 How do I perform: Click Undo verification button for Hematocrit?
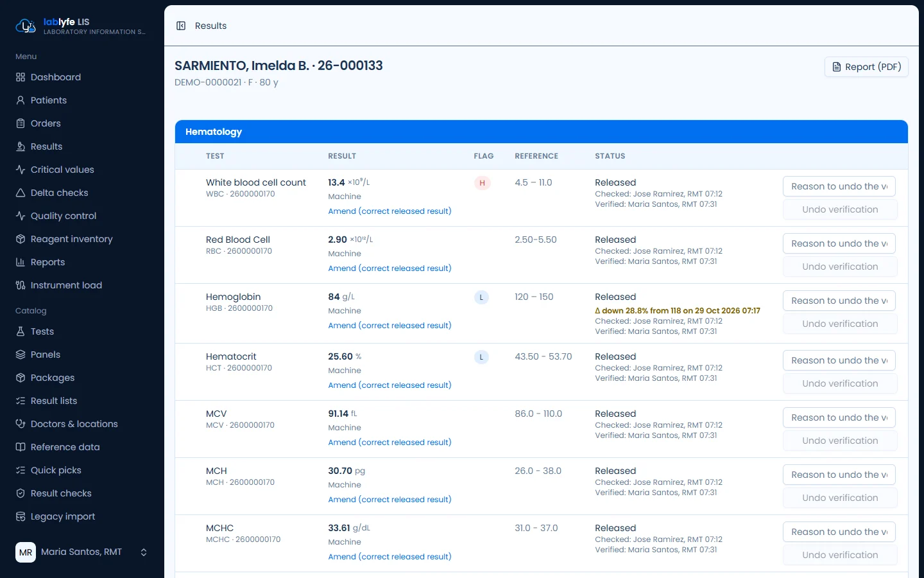point(840,383)
